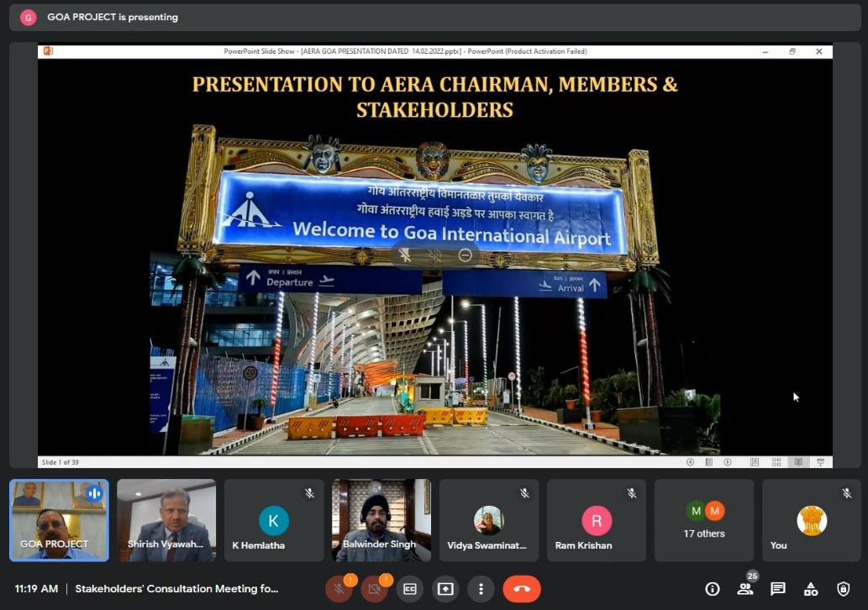Unpin presentation using overlay pin icon
The image size is (868, 610).
(x=406, y=255)
